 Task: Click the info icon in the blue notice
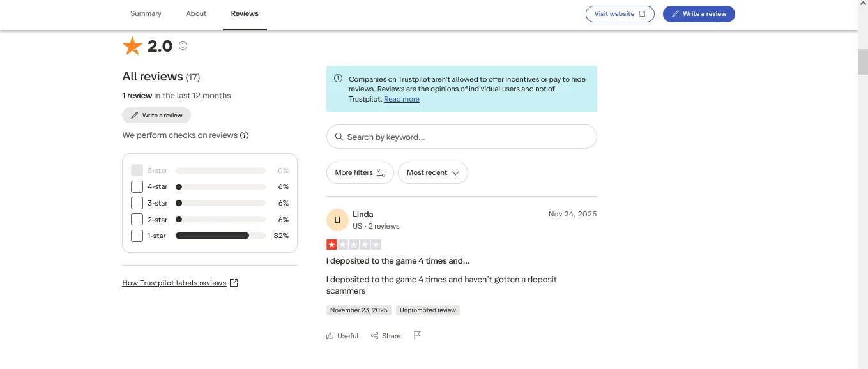pyautogui.click(x=338, y=79)
